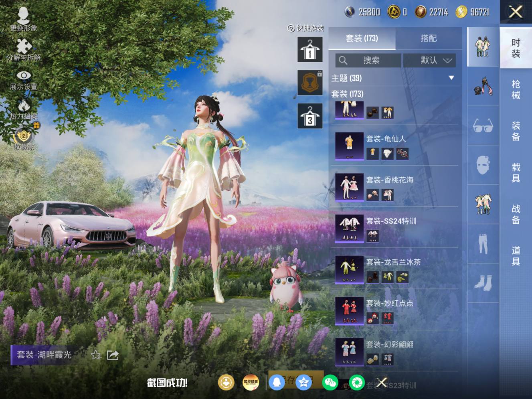532x399 pixels.
Task: Pick the 龙舌兰冰茶 yellow accessory piece
Action: tap(402, 277)
